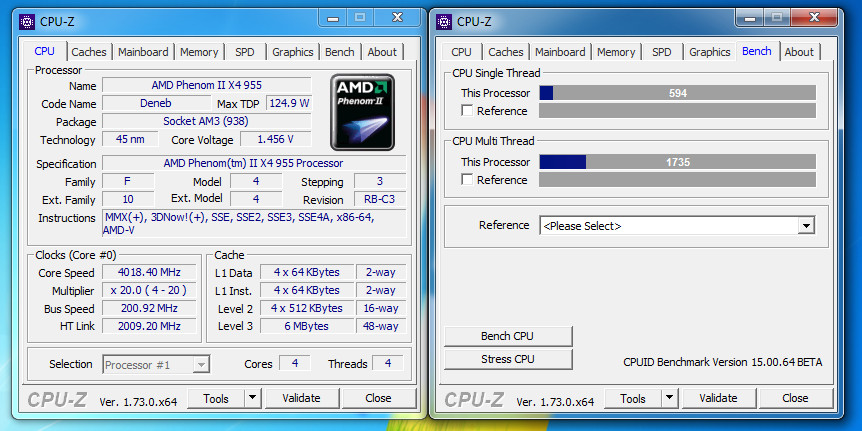The height and width of the screenshot is (431, 862).
Task: Click Close button in right window
Action: tap(795, 398)
